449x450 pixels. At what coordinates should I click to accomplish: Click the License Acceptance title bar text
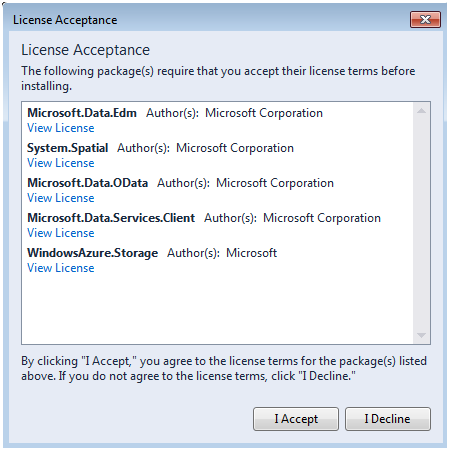click(65, 20)
